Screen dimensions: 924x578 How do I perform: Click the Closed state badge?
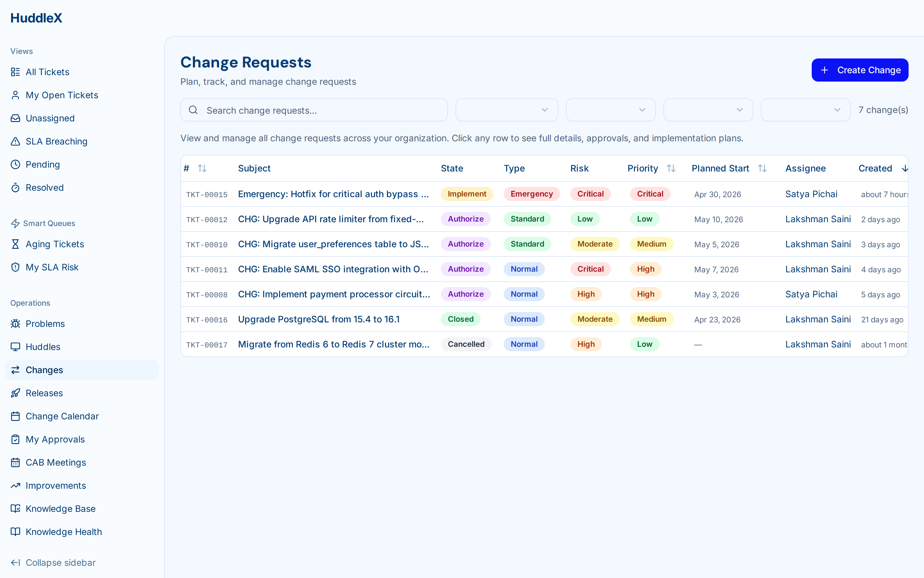click(460, 319)
